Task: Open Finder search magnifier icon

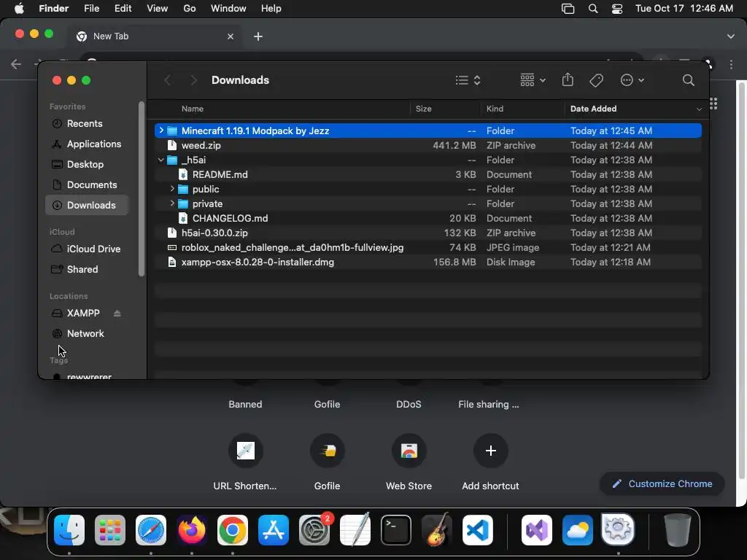Action: click(x=688, y=80)
